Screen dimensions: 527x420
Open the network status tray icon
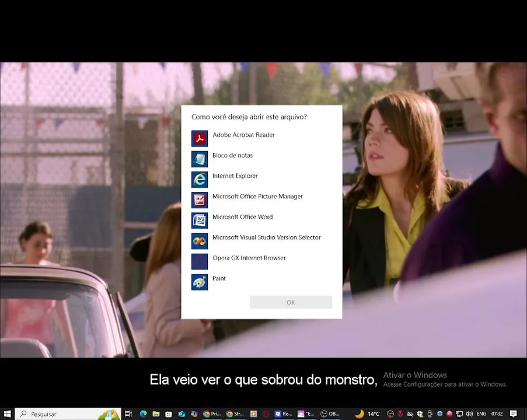click(459, 414)
